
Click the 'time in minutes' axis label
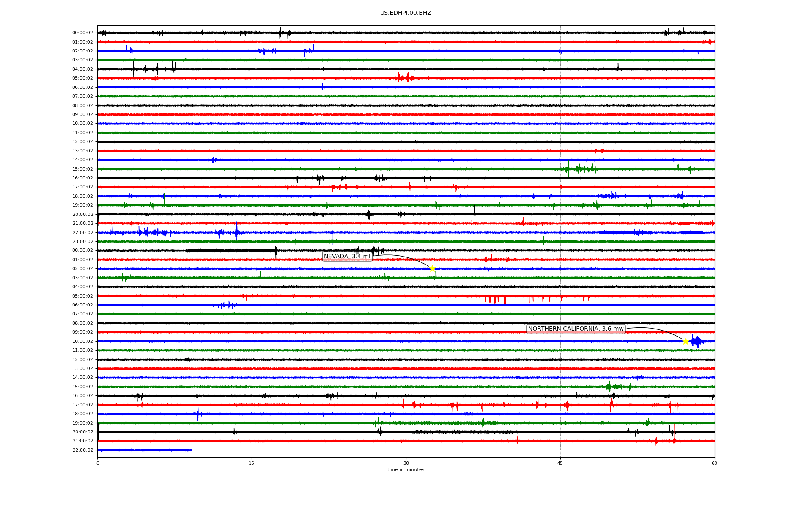point(406,470)
